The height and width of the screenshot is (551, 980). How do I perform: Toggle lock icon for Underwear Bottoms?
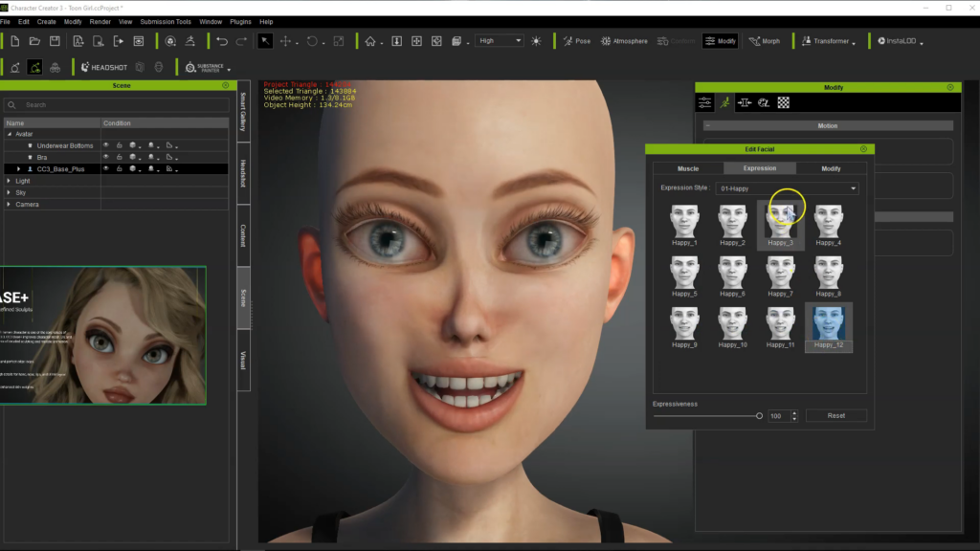tap(120, 145)
